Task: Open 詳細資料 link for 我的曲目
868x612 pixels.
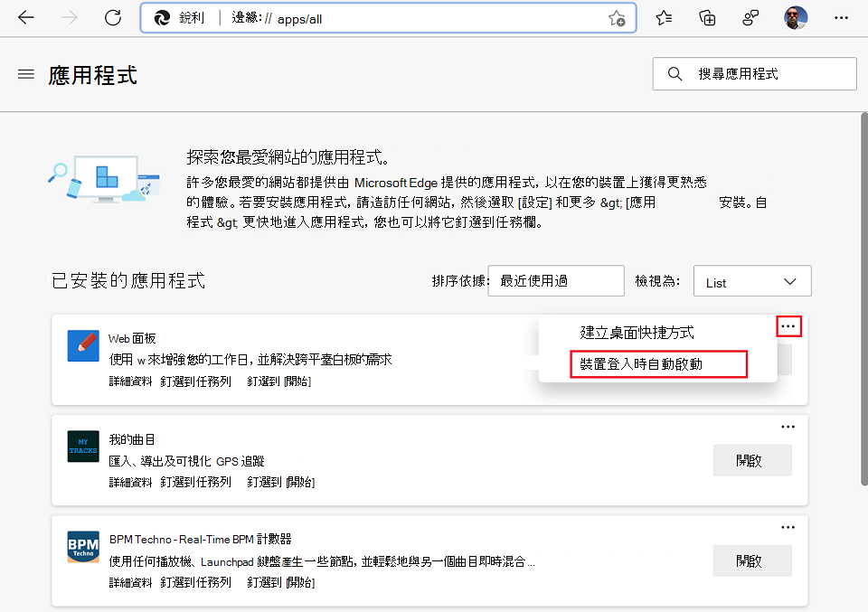Action: 130,482
